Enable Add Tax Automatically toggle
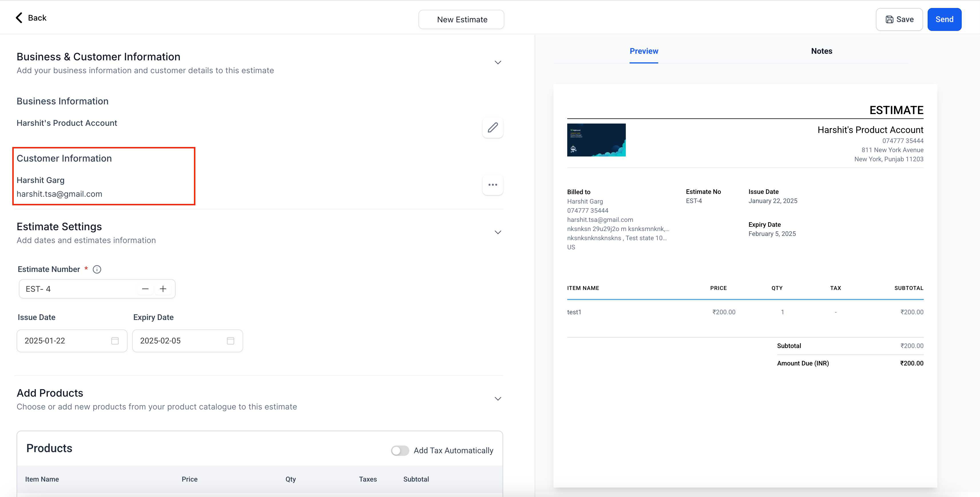The image size is (980, 497). [400, 451]
